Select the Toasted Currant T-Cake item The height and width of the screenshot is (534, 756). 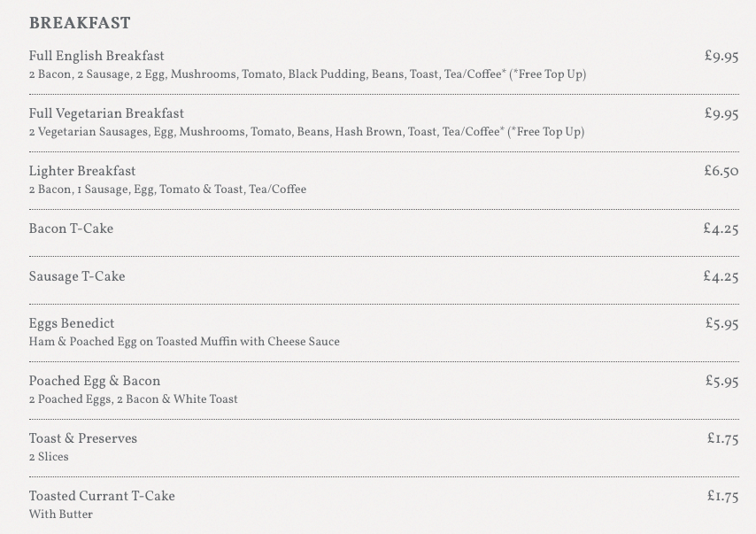point(102,497)
